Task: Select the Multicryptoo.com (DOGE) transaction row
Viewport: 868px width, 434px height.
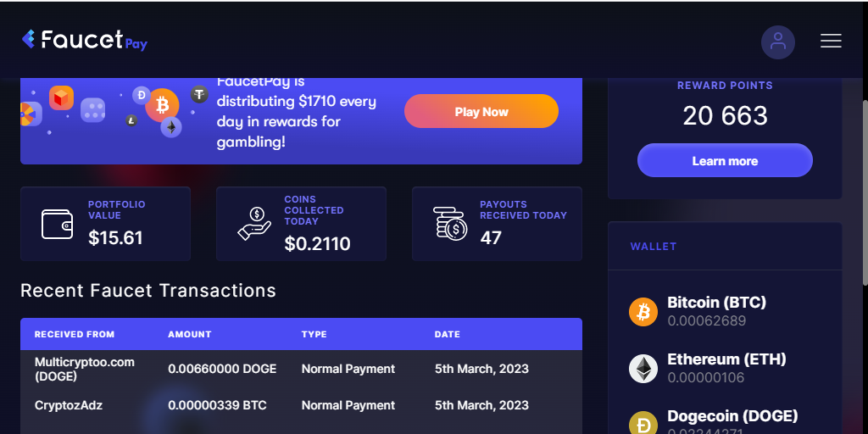Action: pos(301,369)
